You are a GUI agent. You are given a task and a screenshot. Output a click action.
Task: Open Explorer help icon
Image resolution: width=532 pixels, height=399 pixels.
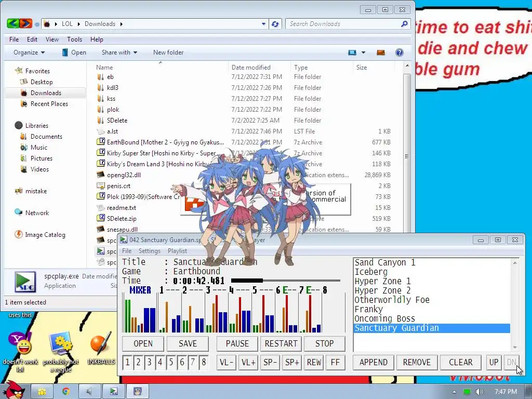400,52
